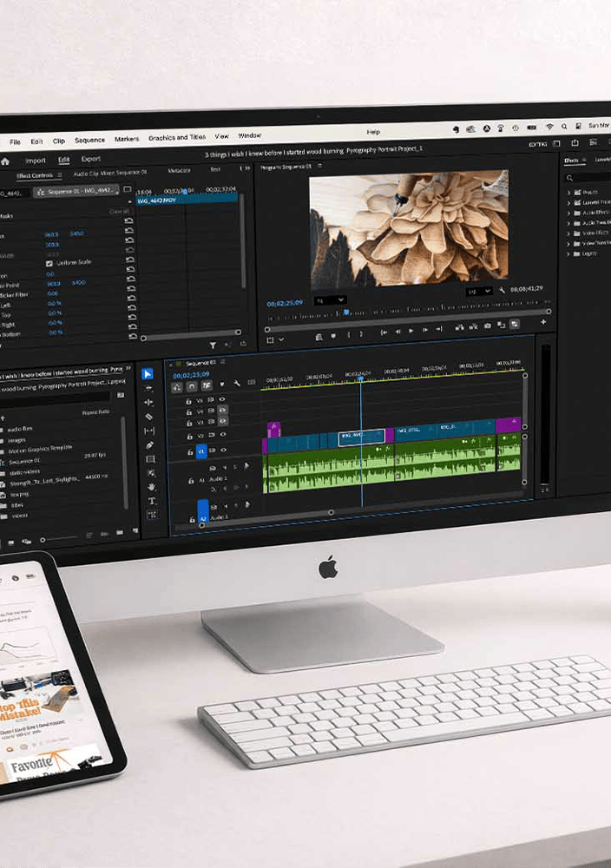Open Graphics and Titles menu
Viewport: 611px width, 868px height.
click(177, 137)
